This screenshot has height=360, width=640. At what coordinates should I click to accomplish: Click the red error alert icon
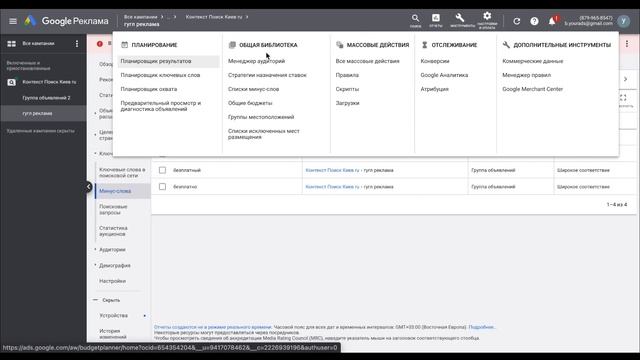point(100,44)
